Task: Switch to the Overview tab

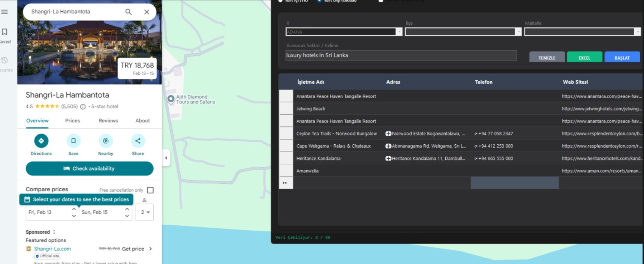Action: pyautogui.click(x=37, y=121)
